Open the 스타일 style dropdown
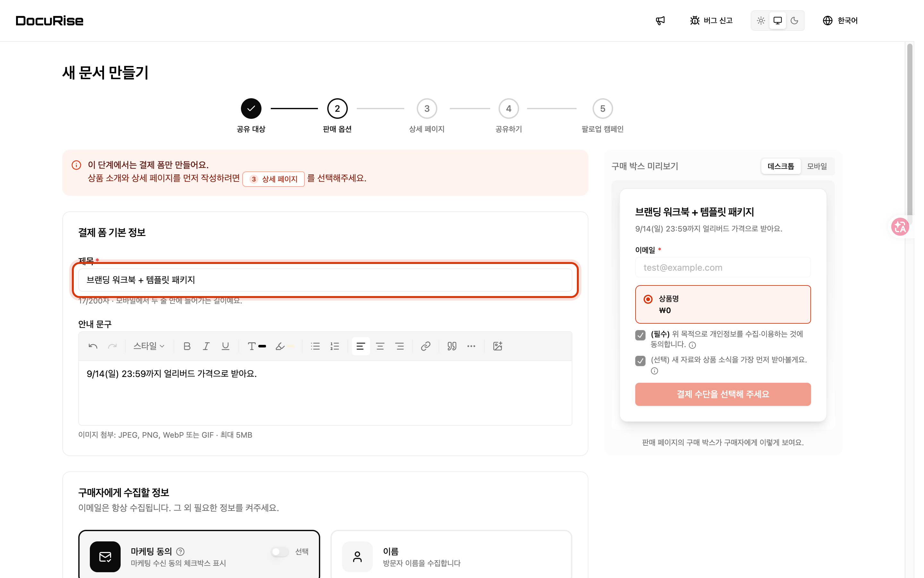The width and height of the screenshot is (924, 578). (x=149, y=346)
